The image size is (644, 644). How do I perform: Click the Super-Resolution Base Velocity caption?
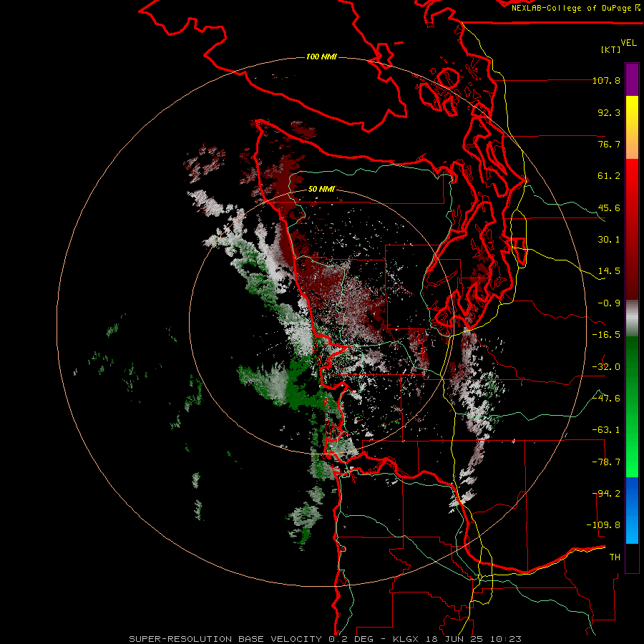[326, 639]
